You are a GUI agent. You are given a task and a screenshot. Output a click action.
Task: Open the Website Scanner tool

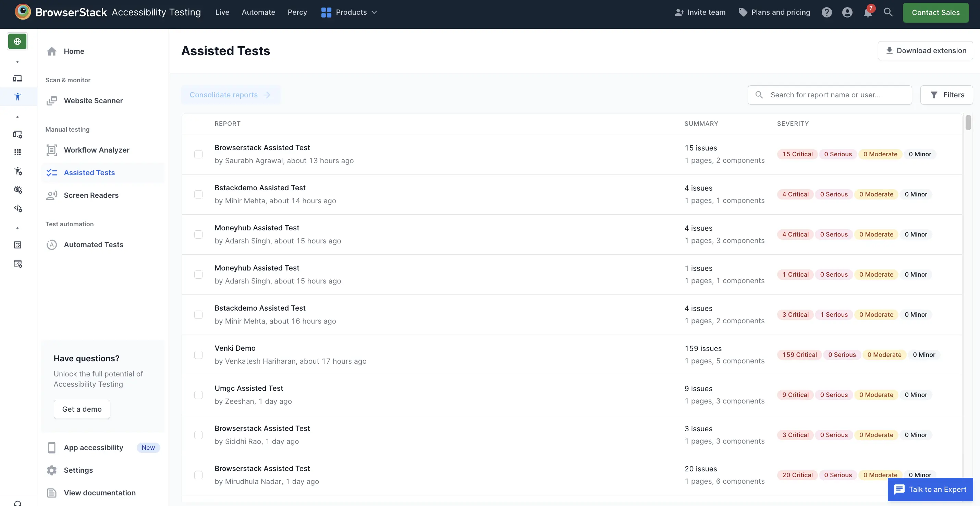click(93, 101)
